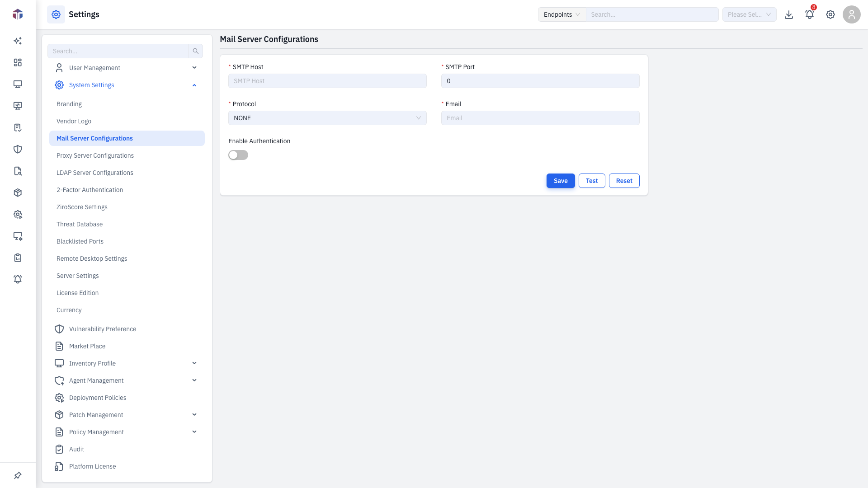Open the Protocol NONE dropdown

pos(327,118)
